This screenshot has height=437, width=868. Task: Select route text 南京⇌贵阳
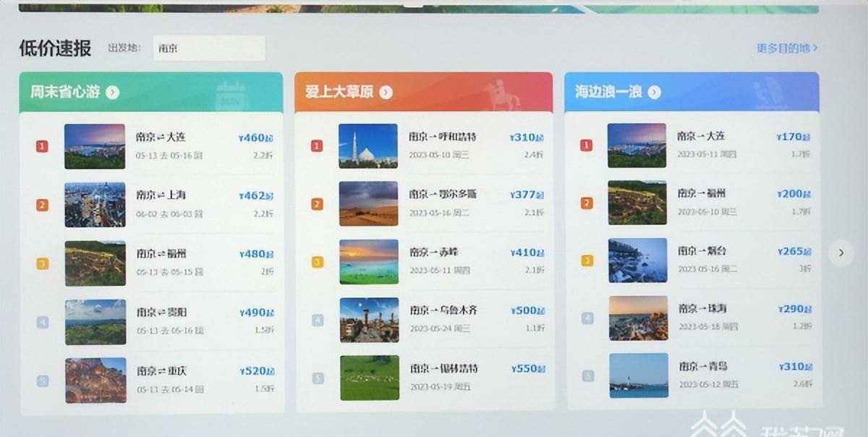[162, 313]
